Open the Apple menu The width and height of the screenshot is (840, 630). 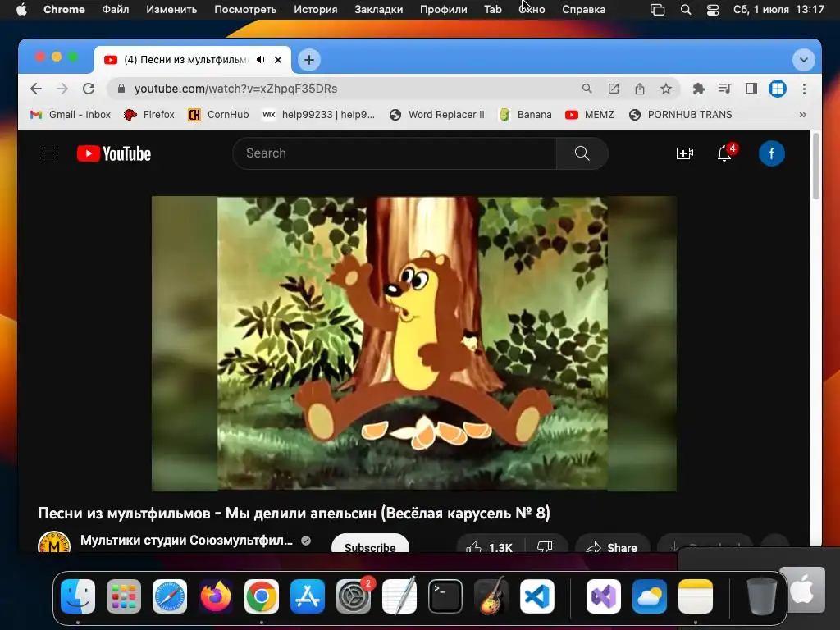point(21,9)
